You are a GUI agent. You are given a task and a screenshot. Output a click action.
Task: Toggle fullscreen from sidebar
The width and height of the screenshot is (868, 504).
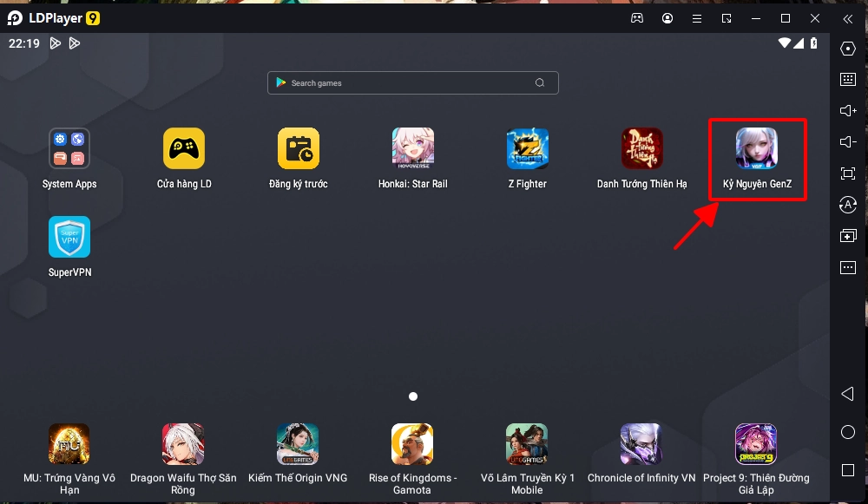coord(848,173)
